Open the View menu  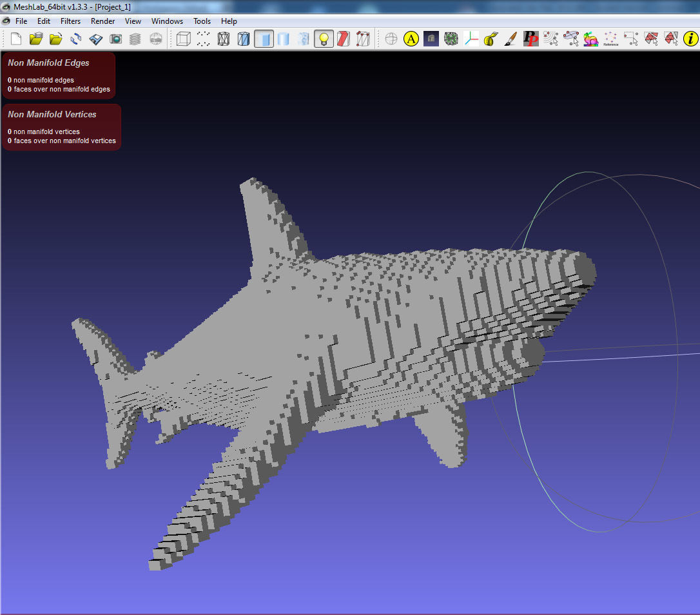coord(133,21)
